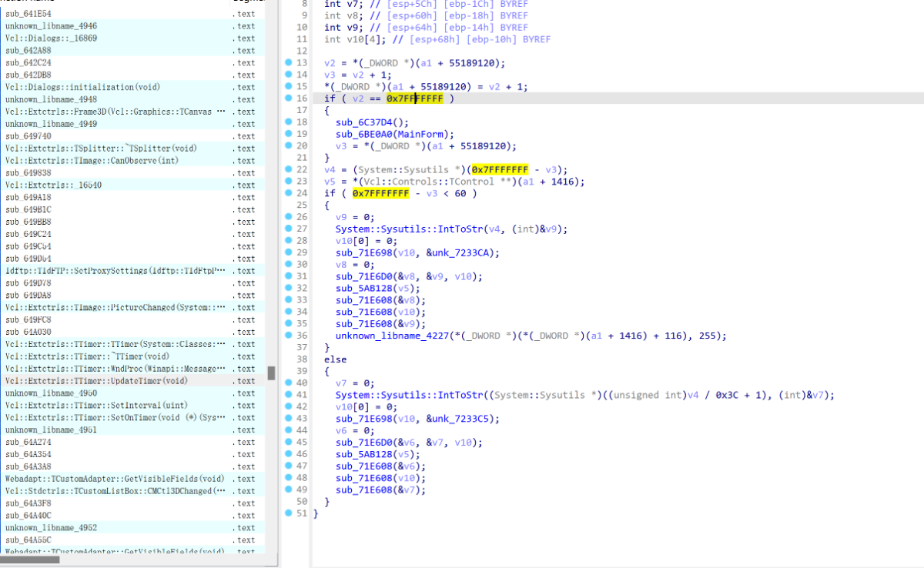Select TSplitter::~TSplitter(void) function row
Screen dimensions: 924x568
click(x=132, y=149)
